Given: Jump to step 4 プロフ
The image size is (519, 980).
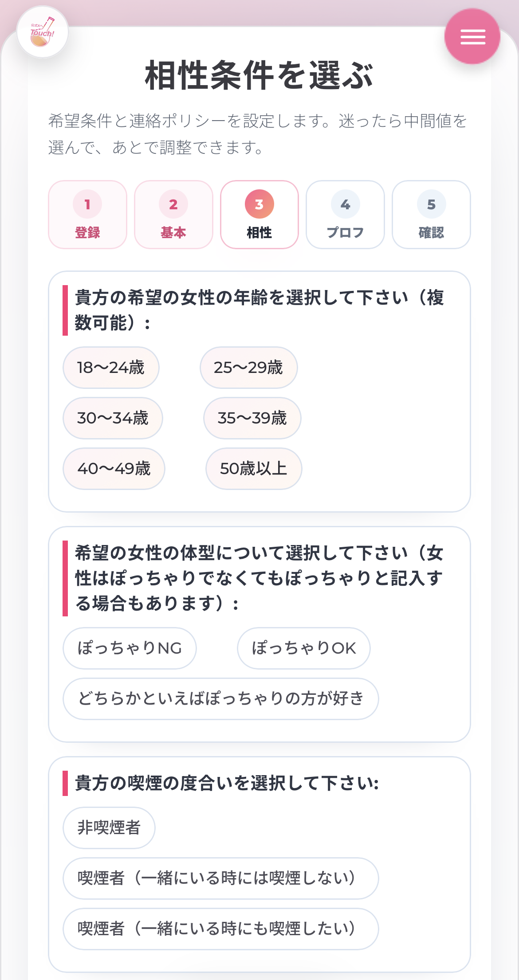Looking at the screenshot, I should (x=345, y=215).
